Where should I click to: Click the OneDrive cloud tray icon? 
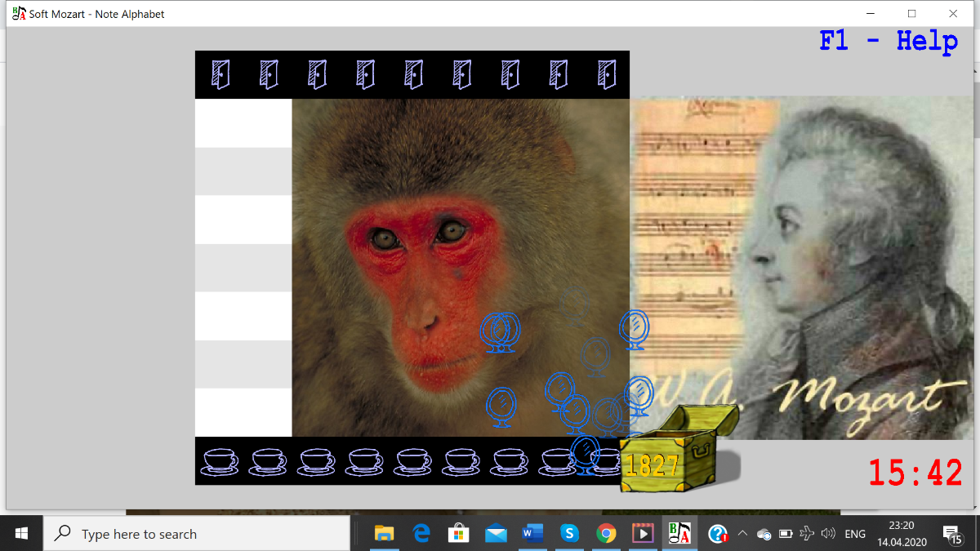point(764,535)
